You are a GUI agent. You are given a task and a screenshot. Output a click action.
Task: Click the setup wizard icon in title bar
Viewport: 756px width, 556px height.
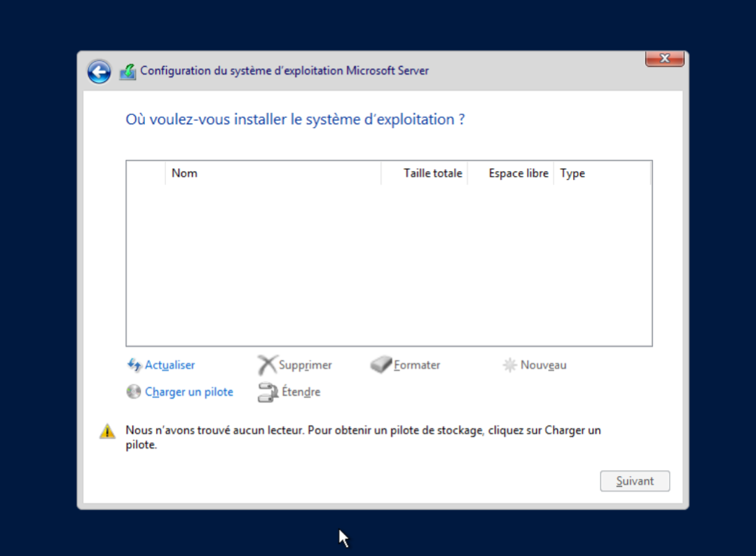(x=128, y=72)
